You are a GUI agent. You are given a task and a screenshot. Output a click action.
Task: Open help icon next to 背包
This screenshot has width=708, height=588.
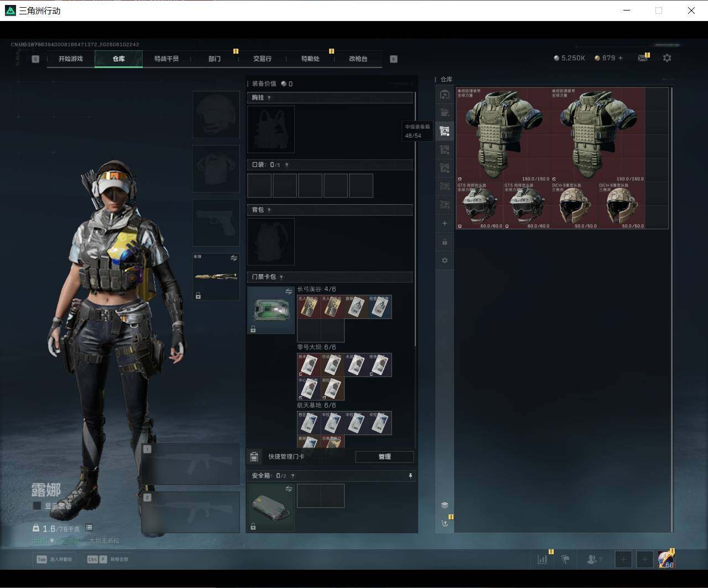click(269, 210)
